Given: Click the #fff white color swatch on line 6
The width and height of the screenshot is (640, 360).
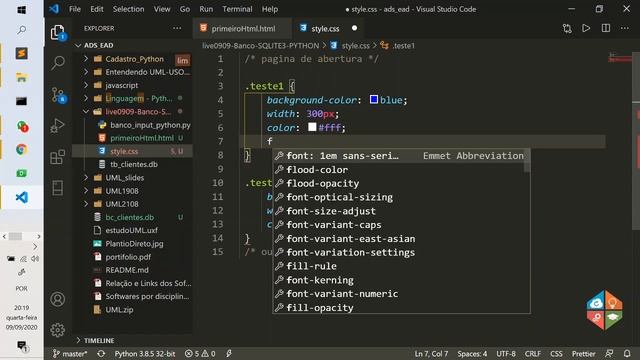Looking at the screenshot, I should (312, 127).
